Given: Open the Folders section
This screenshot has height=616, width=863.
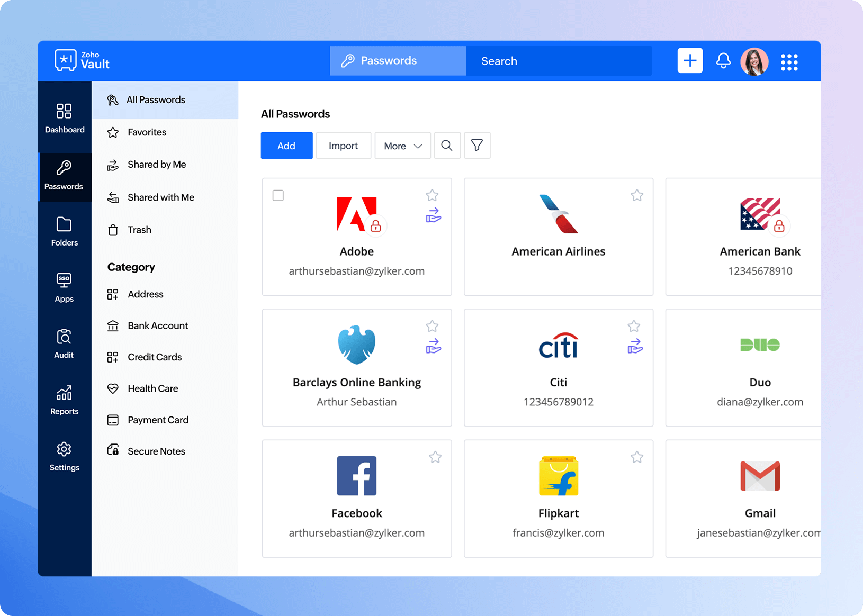Looking at the screenshot, I should (x=64, y=231).
